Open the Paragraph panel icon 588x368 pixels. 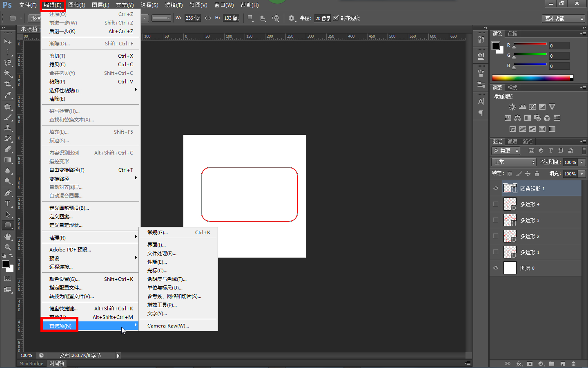coord(481,113)
